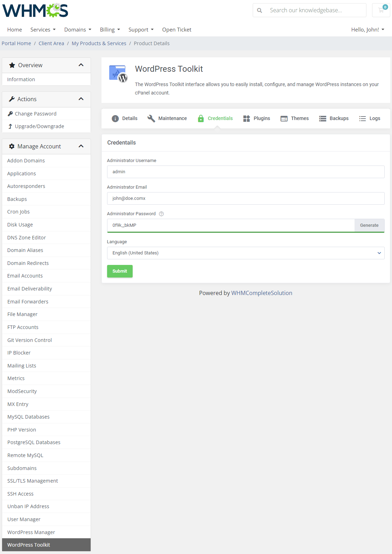392x554 pixels.
Task: Click the Manage Account gear icon
Action: (x=12, y=146)
